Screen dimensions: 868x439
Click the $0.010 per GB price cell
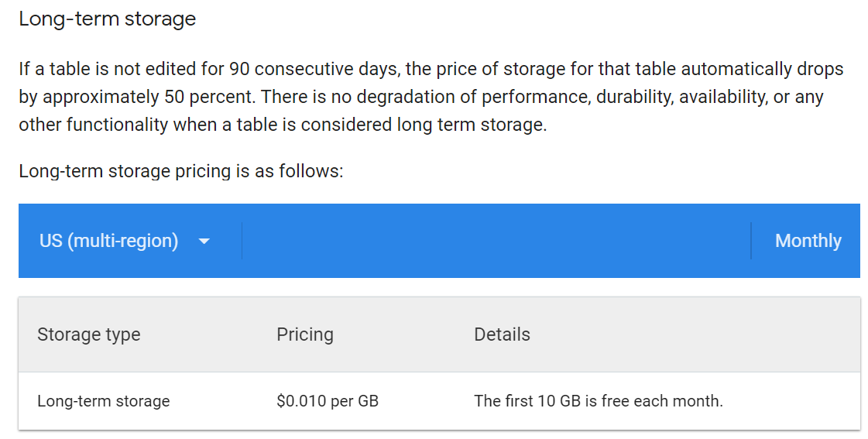pyautogui.click(x=327, y=401)
